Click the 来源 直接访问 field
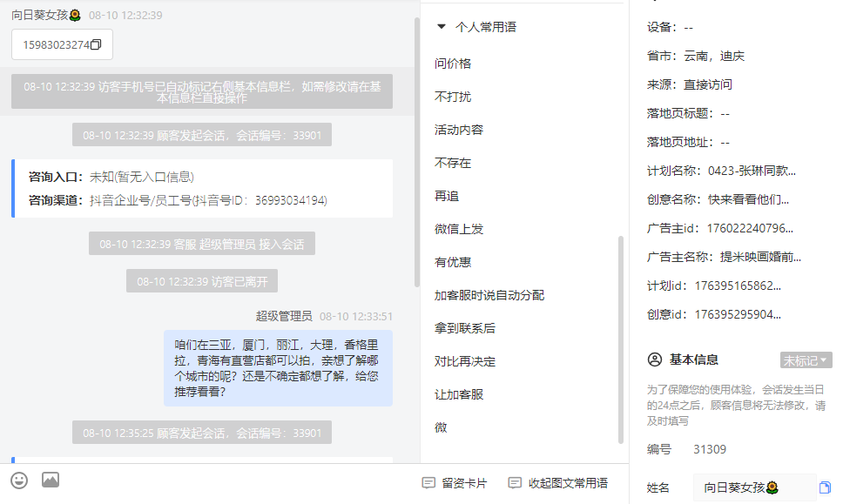 690,84
